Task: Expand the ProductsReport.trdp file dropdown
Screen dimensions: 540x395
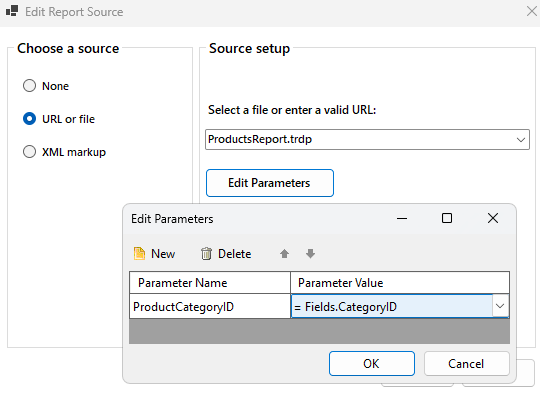Action: [521, 140]
